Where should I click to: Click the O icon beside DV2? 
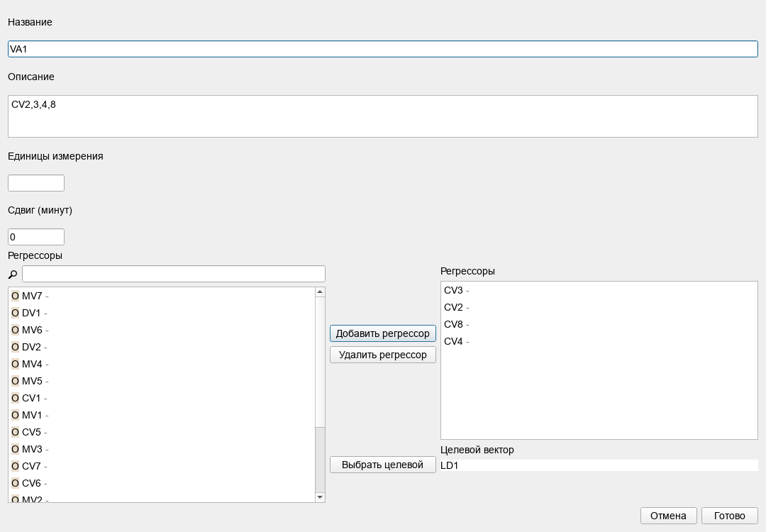pyautogui.click(x=15, y=348)
